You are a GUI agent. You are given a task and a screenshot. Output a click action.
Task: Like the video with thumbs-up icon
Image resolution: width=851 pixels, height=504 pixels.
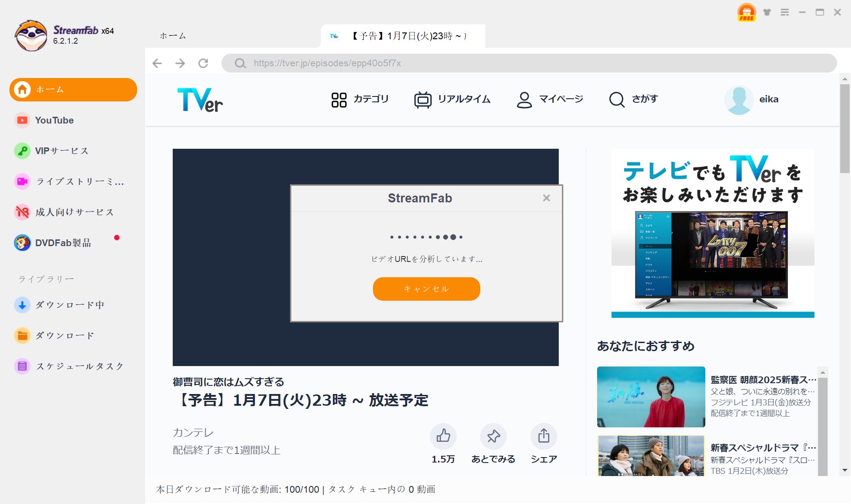coord(443,436)
